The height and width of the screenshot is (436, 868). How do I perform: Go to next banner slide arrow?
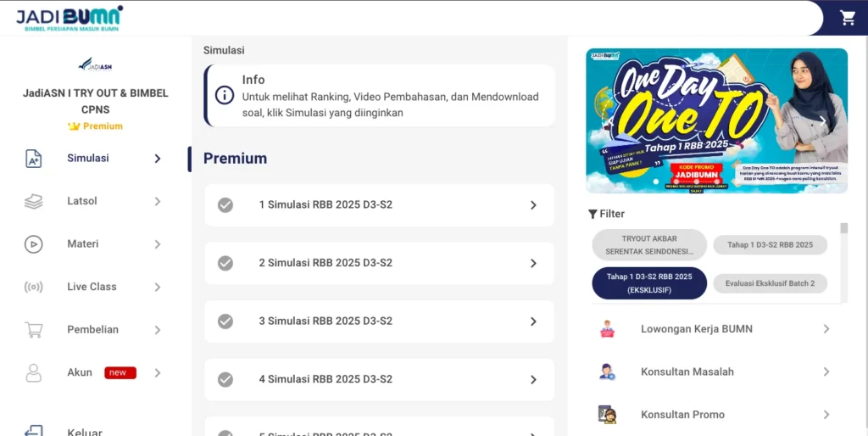point(823,120)
